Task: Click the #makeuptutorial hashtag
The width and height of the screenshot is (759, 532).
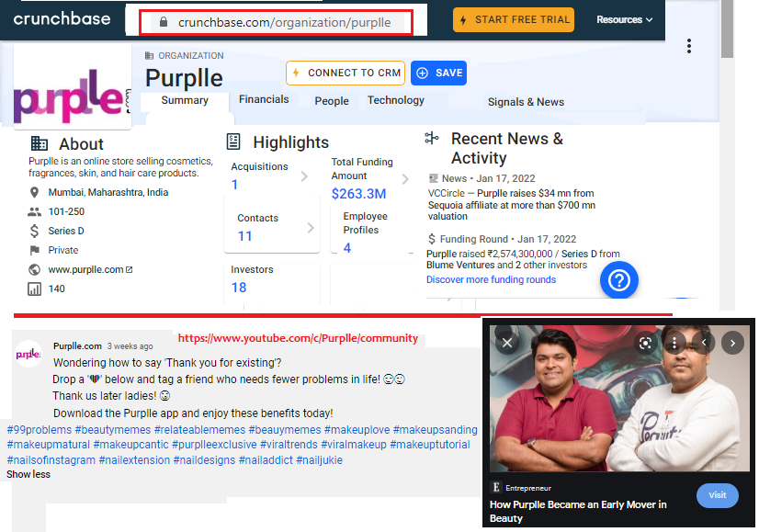Action: pyautogui.click(x=430, y=445)
